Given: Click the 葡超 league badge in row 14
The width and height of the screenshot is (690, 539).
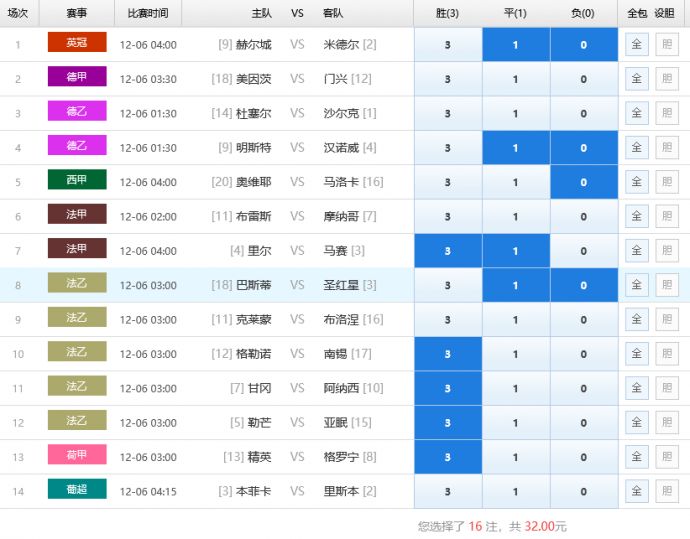Looking at the screenshot, I should tap(77, 490).
